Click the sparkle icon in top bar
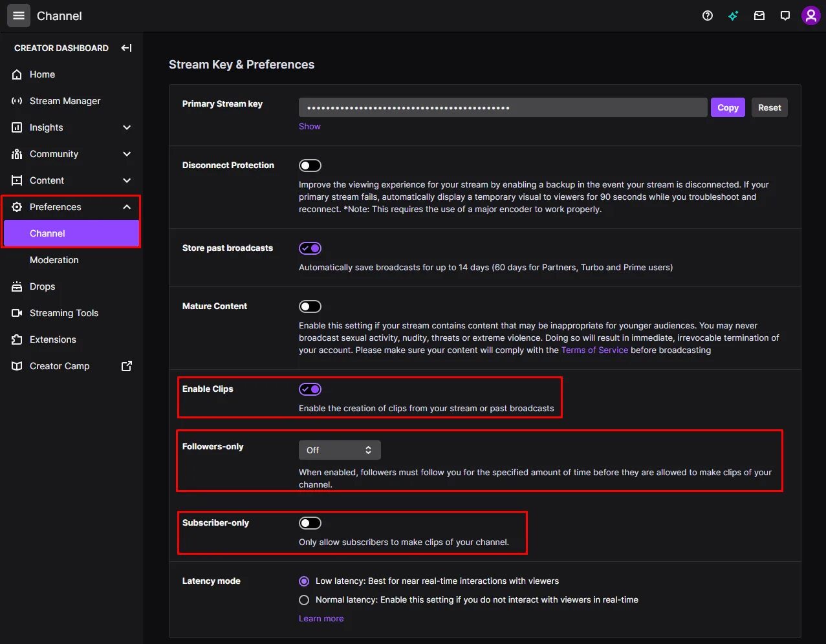 [734, 16]
